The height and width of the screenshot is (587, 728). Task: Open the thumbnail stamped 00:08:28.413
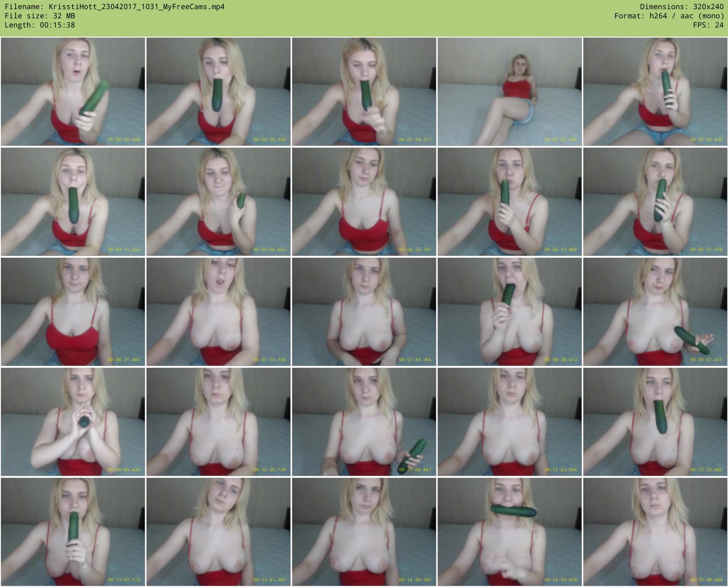coord(510,312)
